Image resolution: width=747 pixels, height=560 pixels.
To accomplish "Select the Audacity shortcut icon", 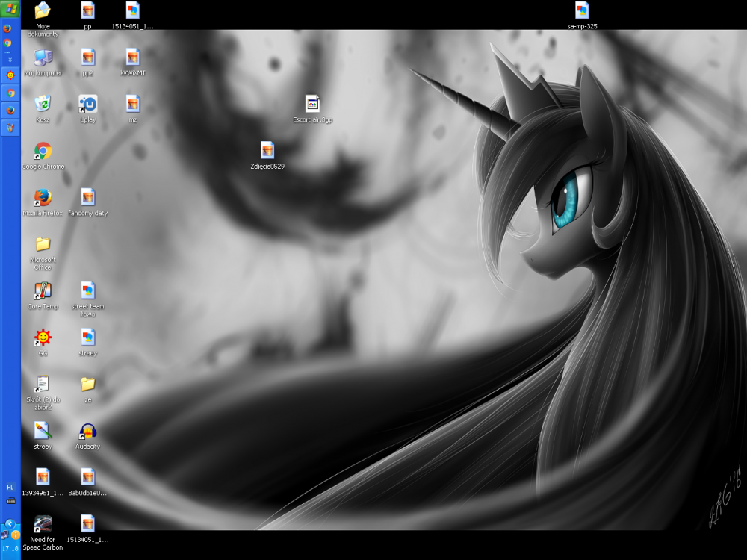I will (x=87, y=431).
